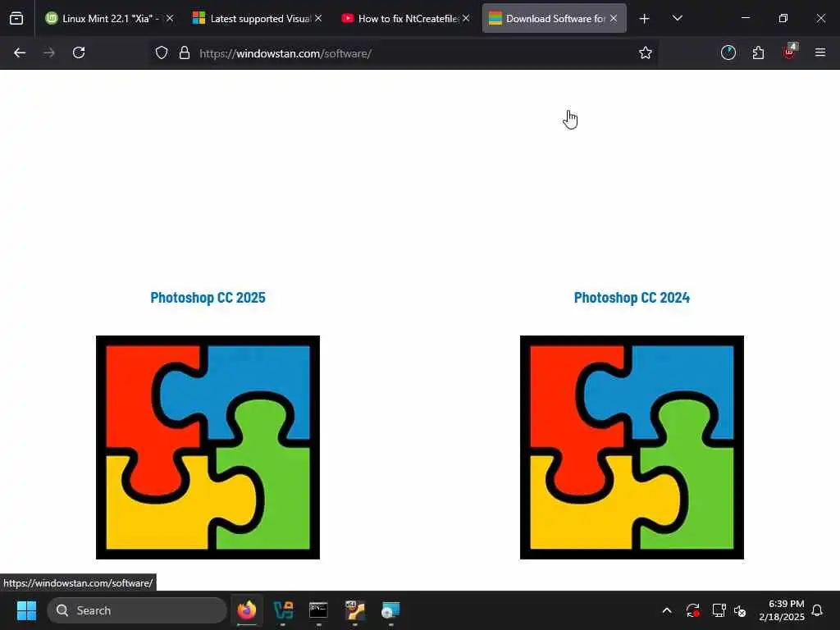Select the Download Software tab
The height and width of the screenshot is (630, 840).
coord(554,18)
